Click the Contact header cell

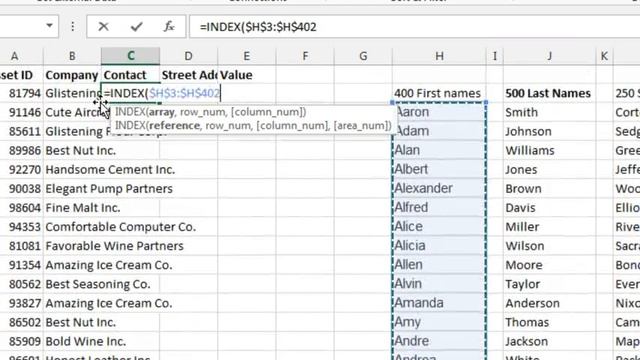[131, 75]
